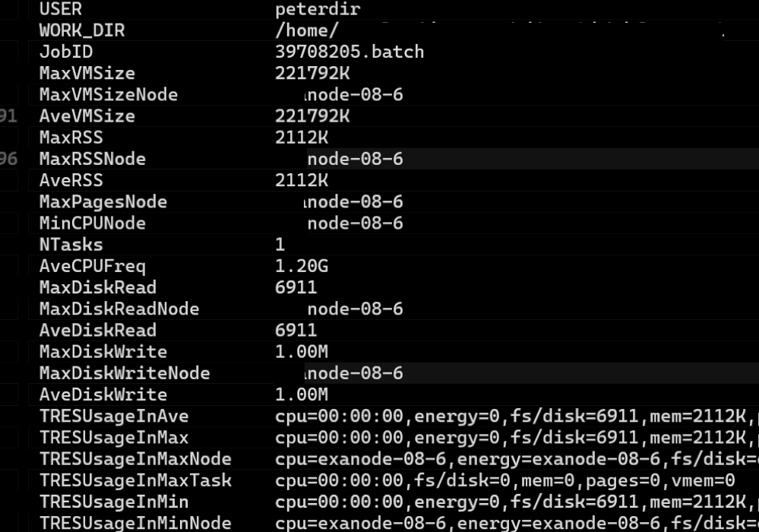759x532 pixels.
Task: Click the AveRSS label
Action: pos(71,180)
